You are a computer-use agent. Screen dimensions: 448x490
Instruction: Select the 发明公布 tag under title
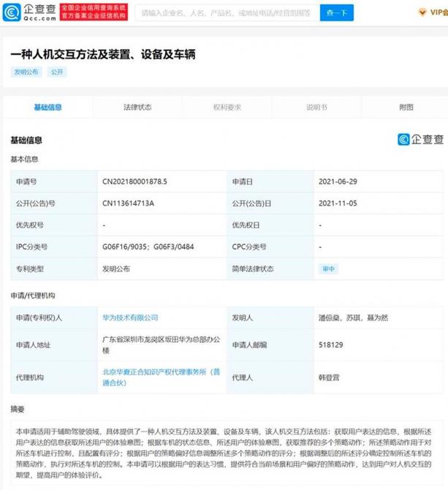26,72
